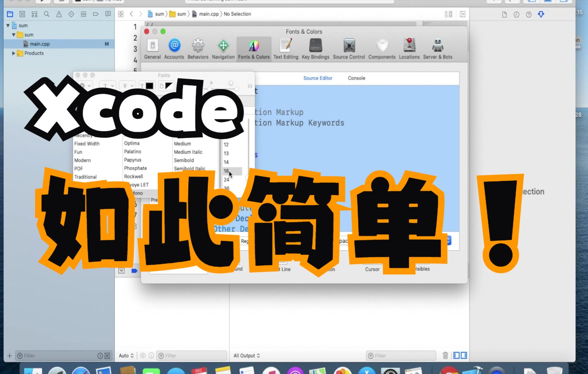This screenshot has height=374, width=588.
Task: Open the Debug navigator icon
Action: click(x=84, y=14)
